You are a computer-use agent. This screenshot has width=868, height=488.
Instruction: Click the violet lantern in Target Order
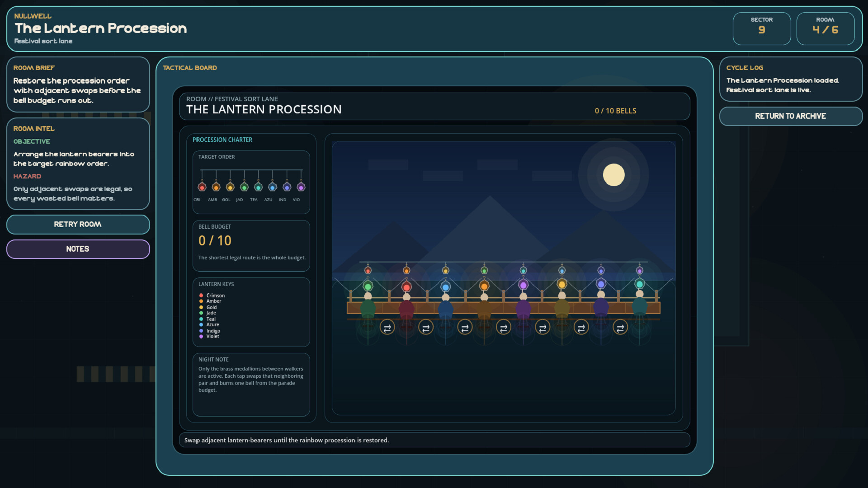coord(301,187)
